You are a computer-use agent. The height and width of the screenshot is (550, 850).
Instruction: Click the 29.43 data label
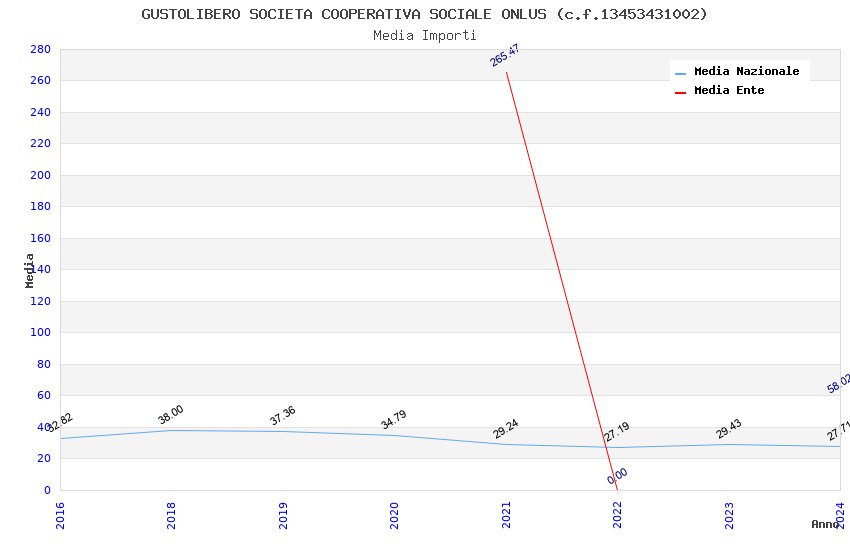tap(729, 429)
